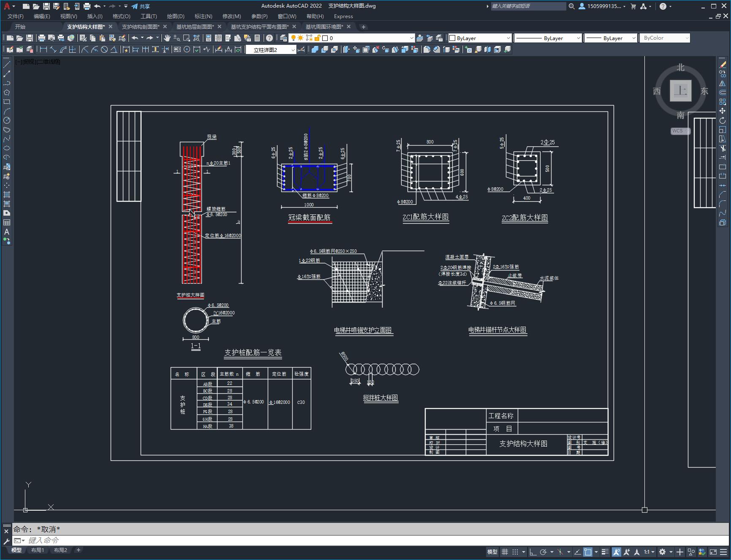Click the layer 0 color swatch
The height and width of the screenshot is (560, 731).
(325, 38)
